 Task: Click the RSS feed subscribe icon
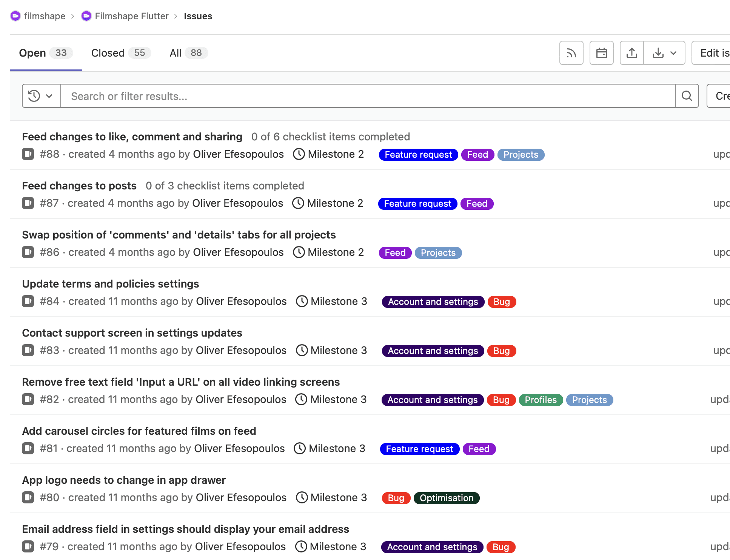coord(571,53)
